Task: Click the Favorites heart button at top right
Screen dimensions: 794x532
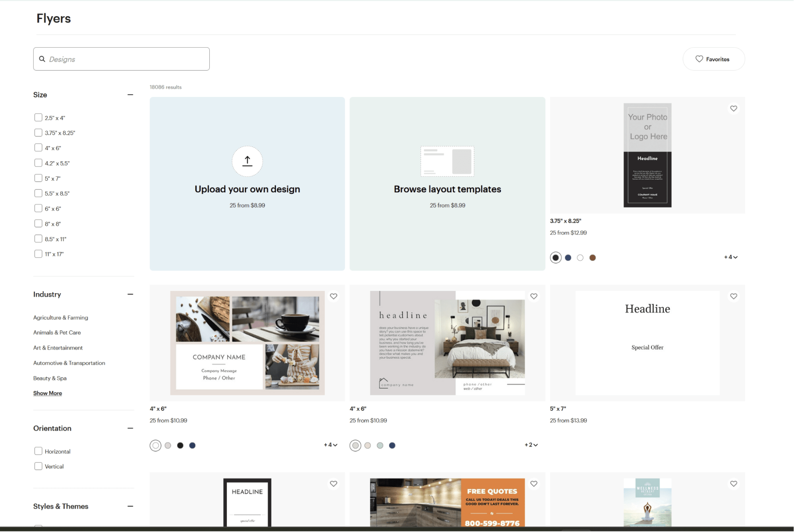Action: coord(713,59)
